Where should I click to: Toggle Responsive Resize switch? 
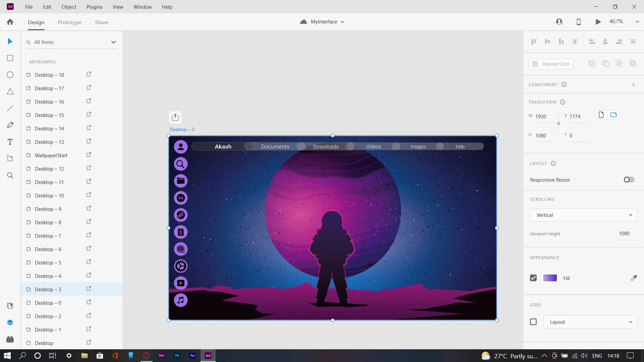pos(629,180)
